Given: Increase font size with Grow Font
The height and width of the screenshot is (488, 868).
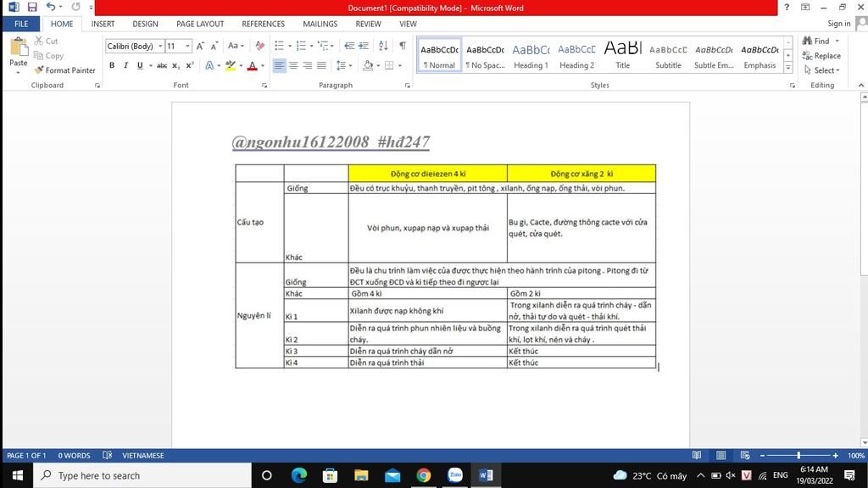Looking at the screenshot, I should point(200,46).
